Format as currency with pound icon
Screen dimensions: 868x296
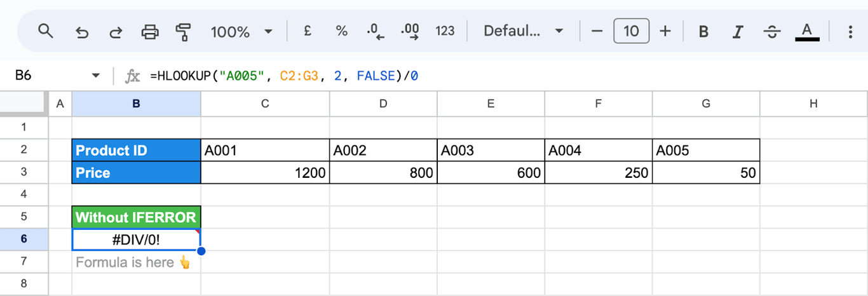click(x=308, y=31)
